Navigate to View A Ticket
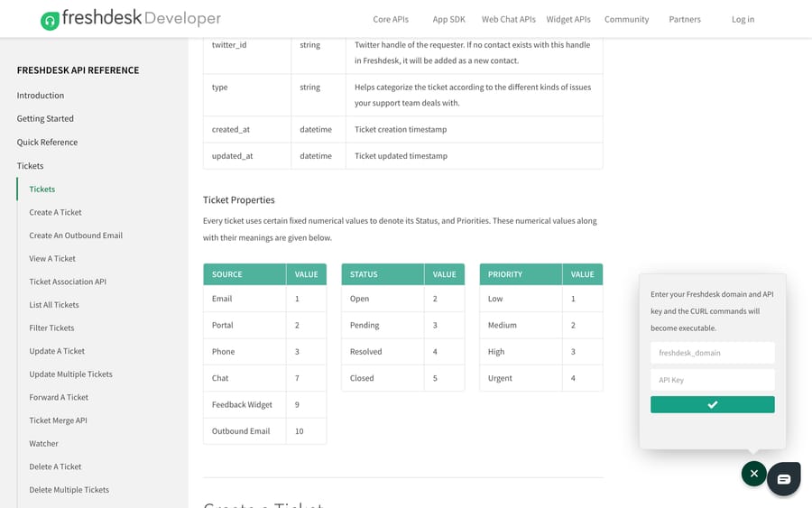 point(52,258)
